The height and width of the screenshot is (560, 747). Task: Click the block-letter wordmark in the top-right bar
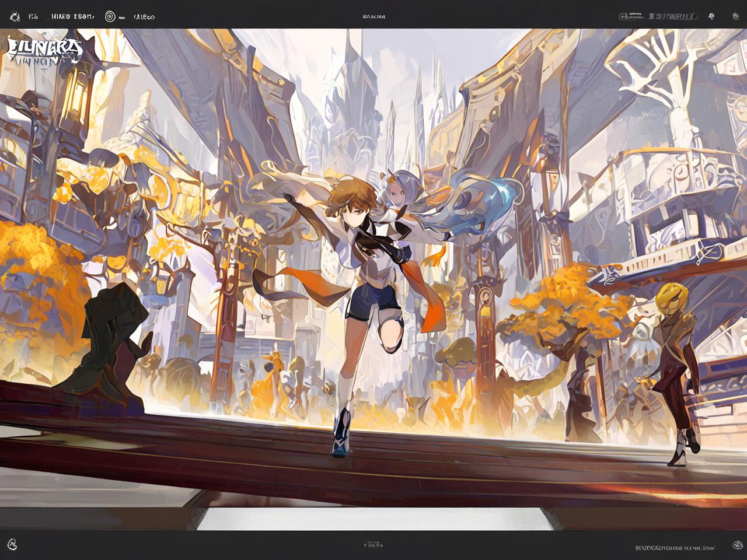coord(673,16)
